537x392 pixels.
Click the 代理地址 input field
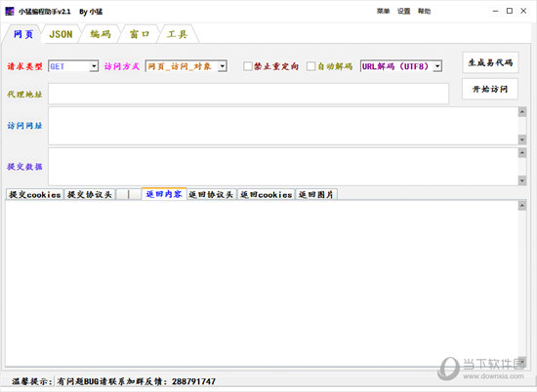point(248,94)
